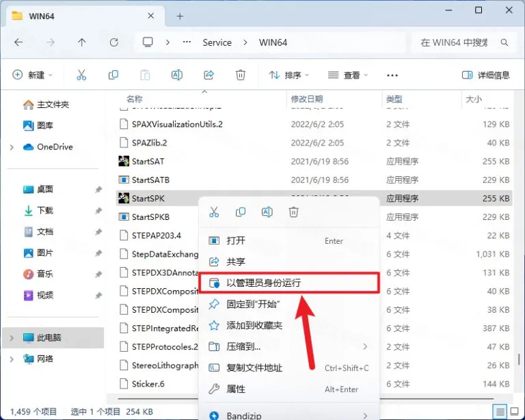Close the WIN64 tab
The height and width of the screenshot is (420, 525).
pos(150,16)
